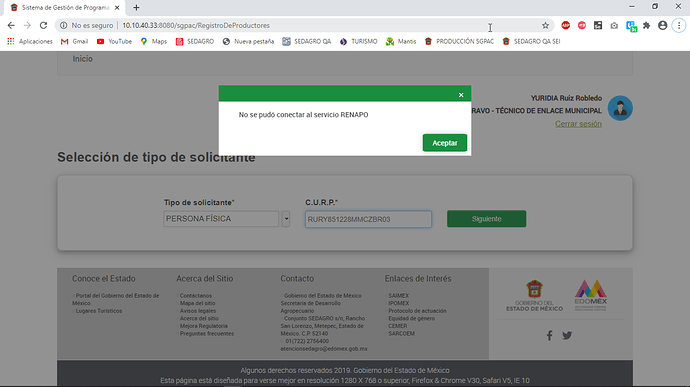Open the SEDAGRO QA SEI bookmark
Image resolution: width=690 pixels, height=387 pixels.
[531, 41]
